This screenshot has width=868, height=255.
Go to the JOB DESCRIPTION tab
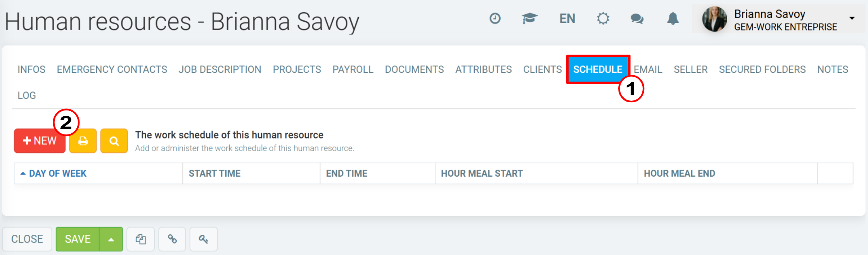click(220, 69)
